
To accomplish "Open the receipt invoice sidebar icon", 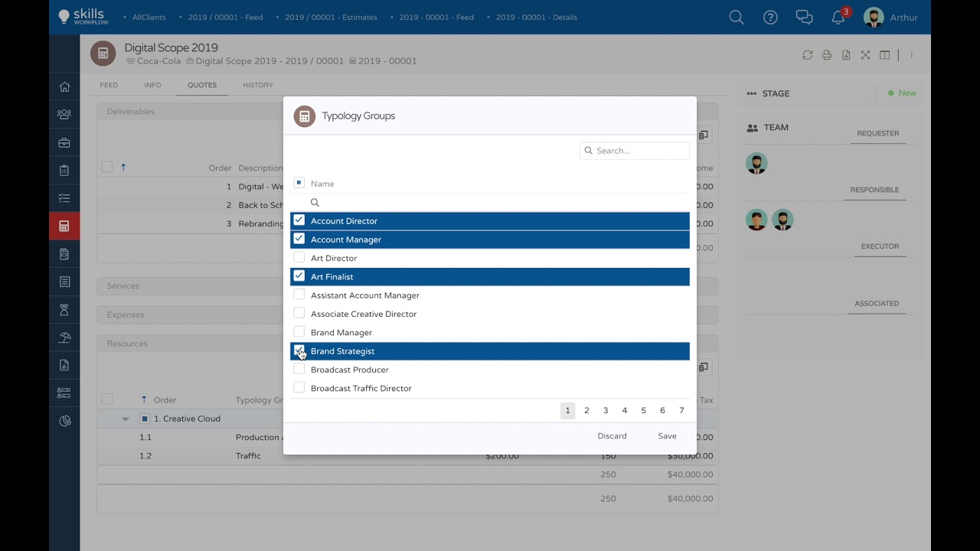I will [x=64, y=282].
